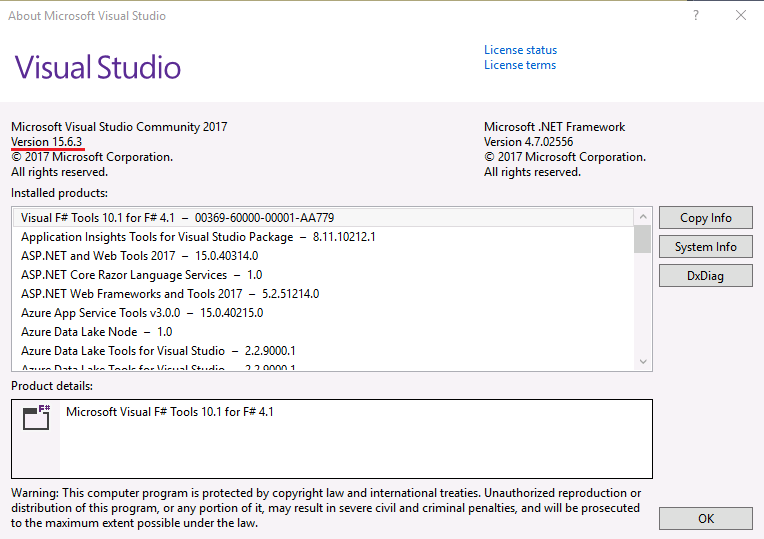
Task: Click the scroll up arrow of products list
Action: pyautogui.click(x=642, y=216)
